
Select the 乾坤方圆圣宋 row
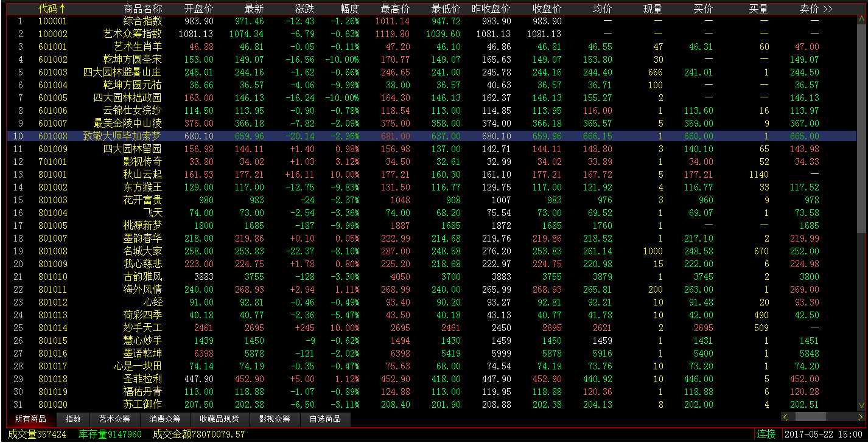click(x=432, y=60)
